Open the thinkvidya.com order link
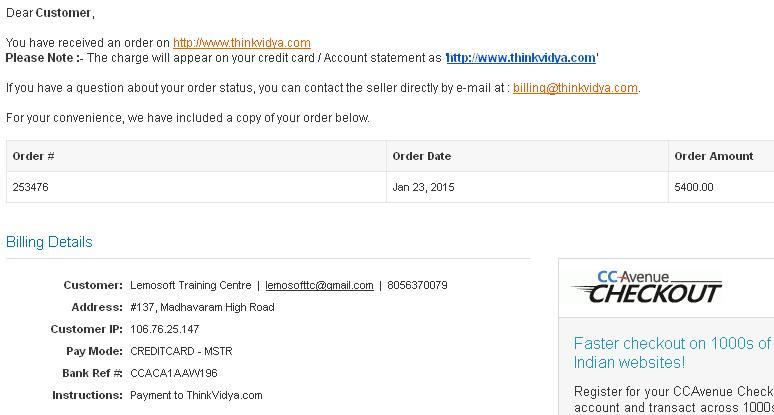Screen dimensions: 774x415 click(x=242, y=43)
